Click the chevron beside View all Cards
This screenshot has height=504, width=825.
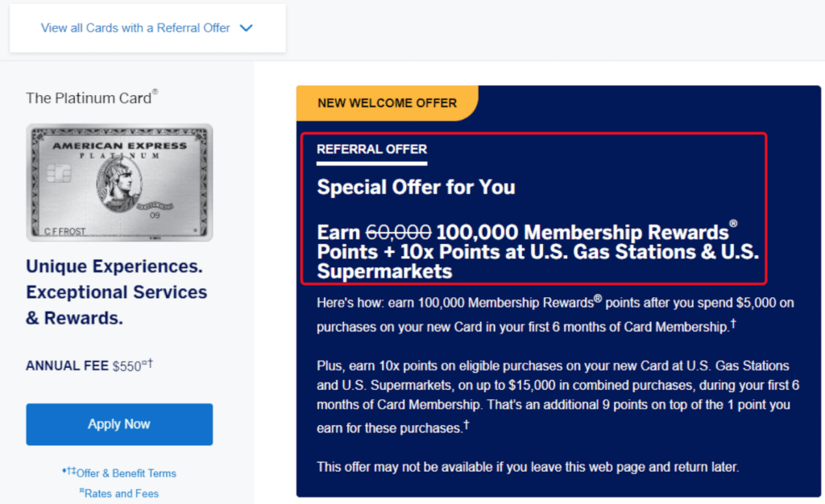(x=247, y=28)
